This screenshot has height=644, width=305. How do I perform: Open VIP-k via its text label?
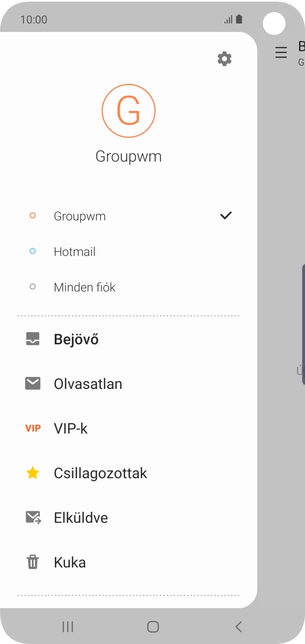(70, 428)
